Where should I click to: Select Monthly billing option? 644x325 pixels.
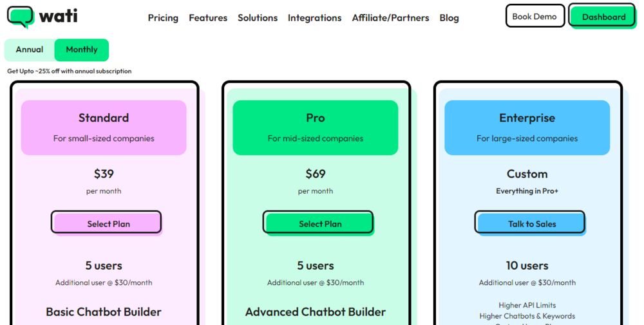[x=82, y=50]
